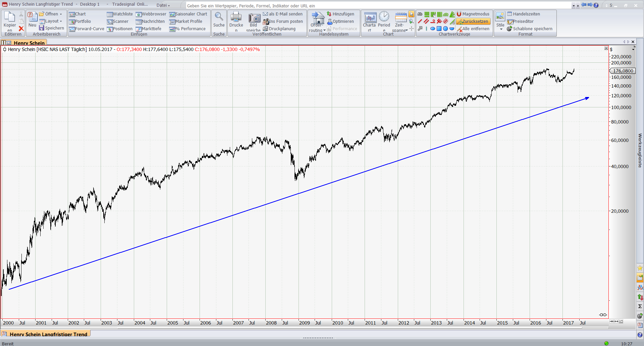This screenshot has width=644, height=346.
Task: Click the favorites star in sidebar
Action: coord(640,268)
